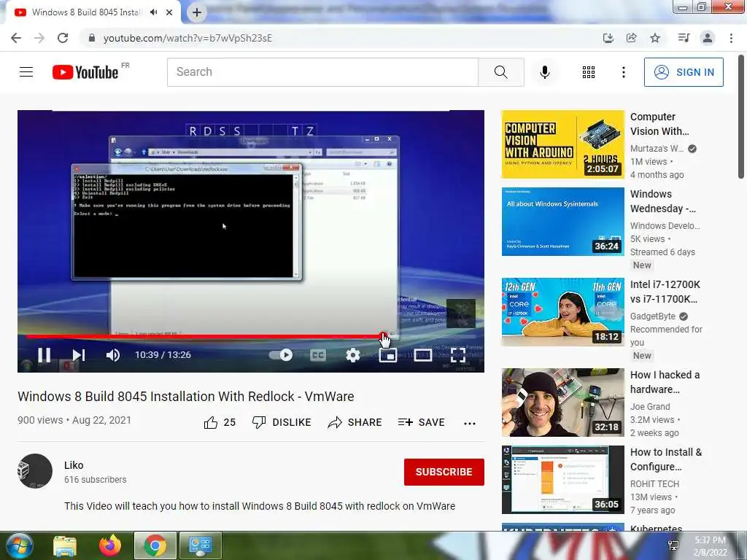Switch to theater mode

click(x=422, y=355)
